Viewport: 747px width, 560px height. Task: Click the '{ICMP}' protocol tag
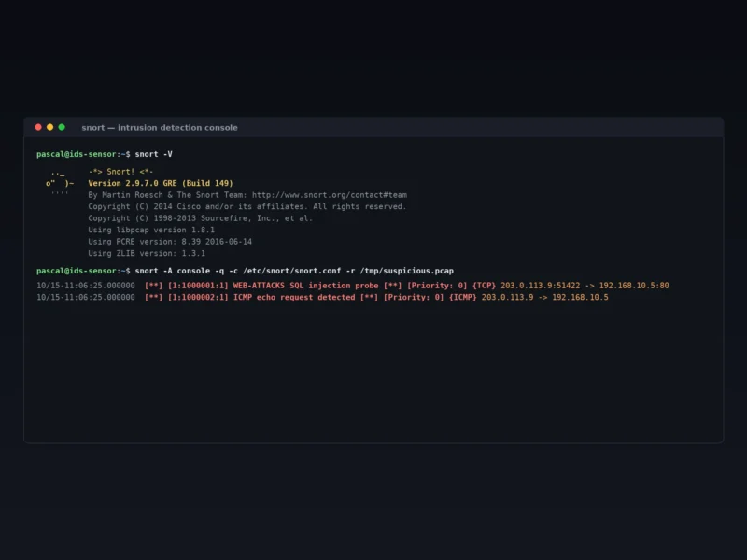(463, 297)
